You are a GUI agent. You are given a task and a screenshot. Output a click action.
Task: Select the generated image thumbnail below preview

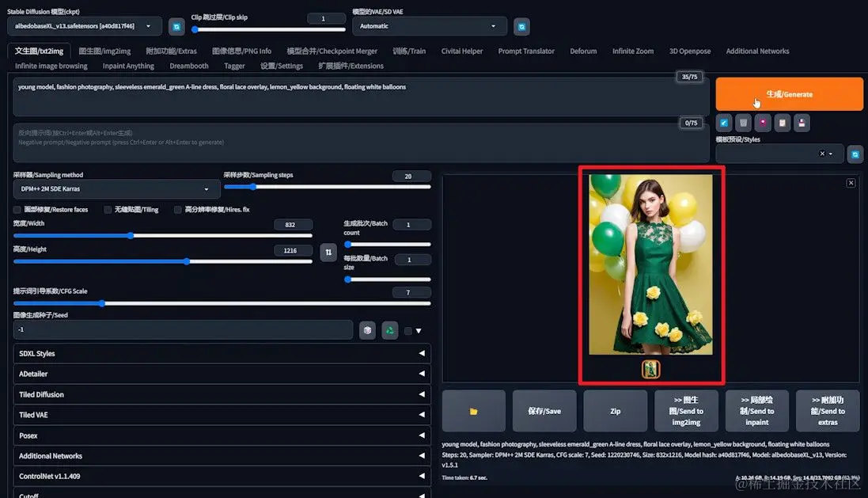coord(650,369)
